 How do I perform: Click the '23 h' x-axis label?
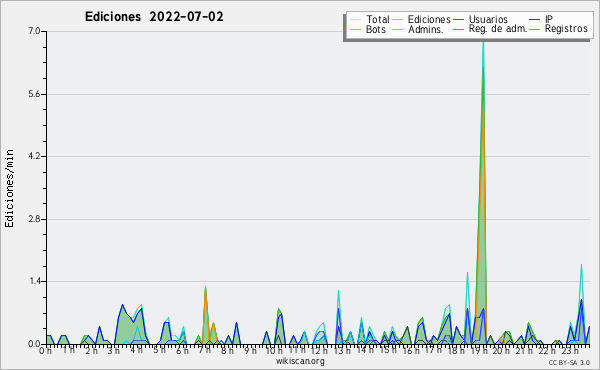569,351
